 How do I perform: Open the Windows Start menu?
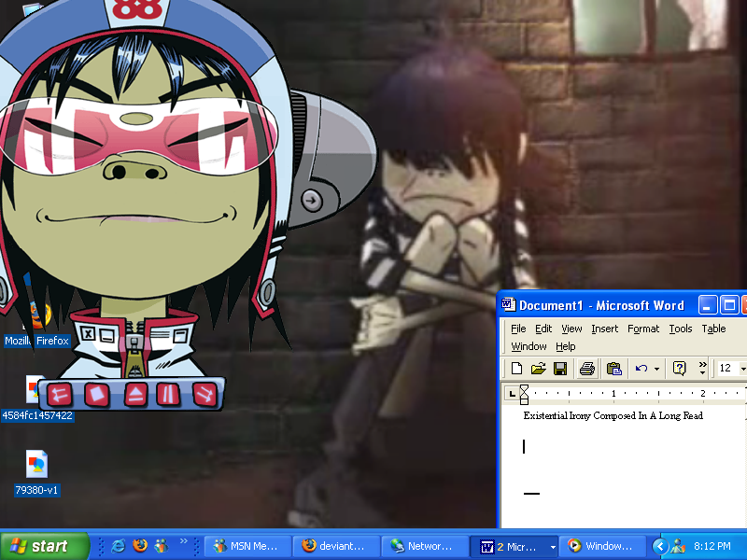point(44,546)
